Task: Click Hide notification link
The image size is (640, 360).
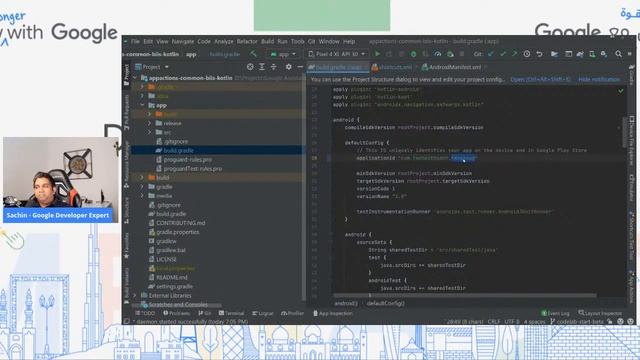Action: 599,79
